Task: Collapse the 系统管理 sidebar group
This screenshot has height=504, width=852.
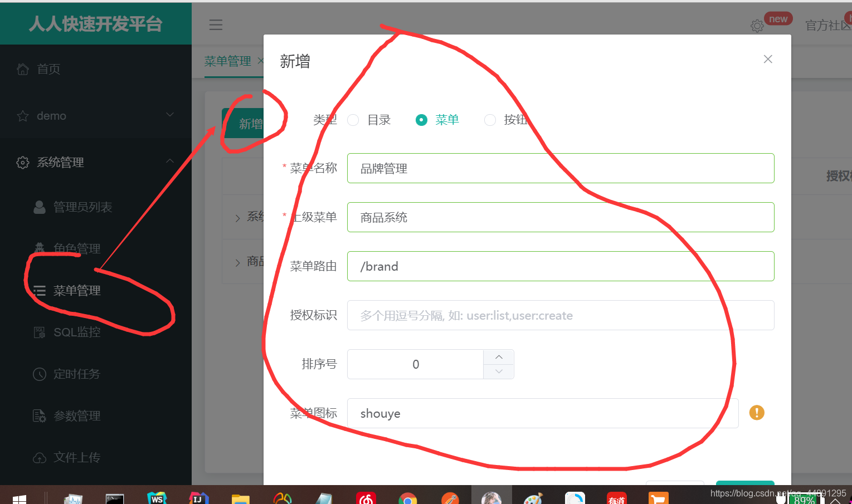Action: 170,161
